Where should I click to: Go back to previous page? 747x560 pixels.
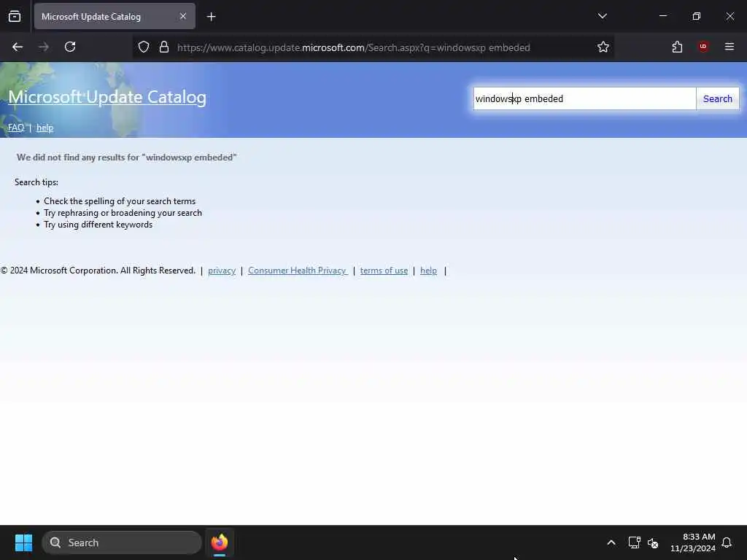pyautogui.click(x=18, y=47)
